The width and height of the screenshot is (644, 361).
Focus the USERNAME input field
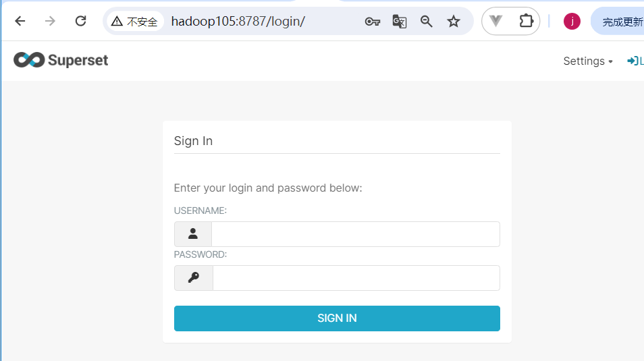[356, 234]
